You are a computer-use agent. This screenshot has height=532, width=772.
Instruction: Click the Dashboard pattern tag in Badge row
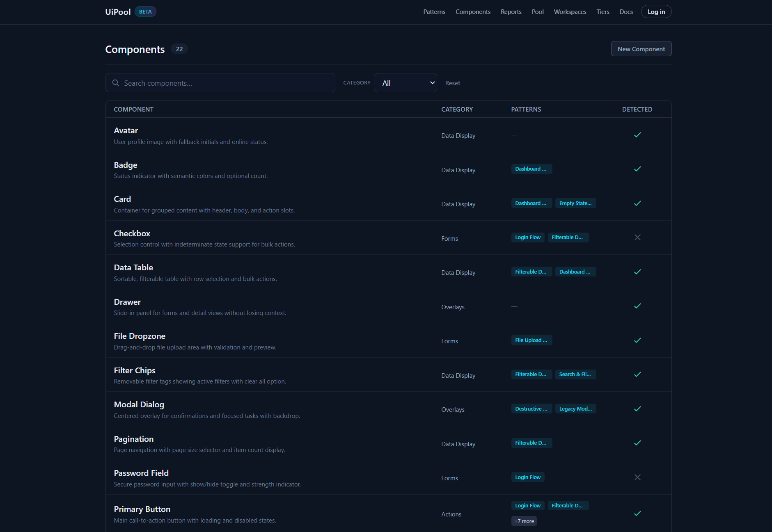(531, 169)
